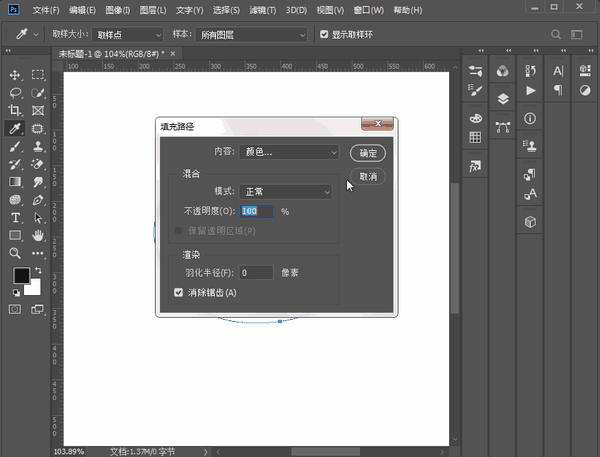
Task: Close the 填充路径 dialog
Action: coord(378,123)
